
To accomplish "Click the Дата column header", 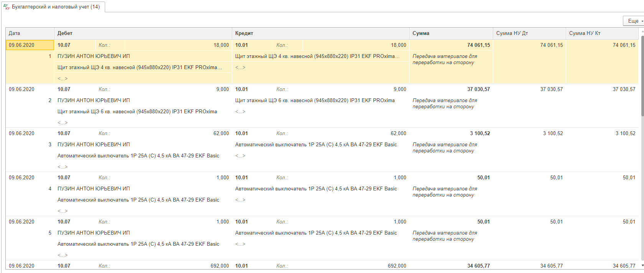I will [x=30, y=33].
